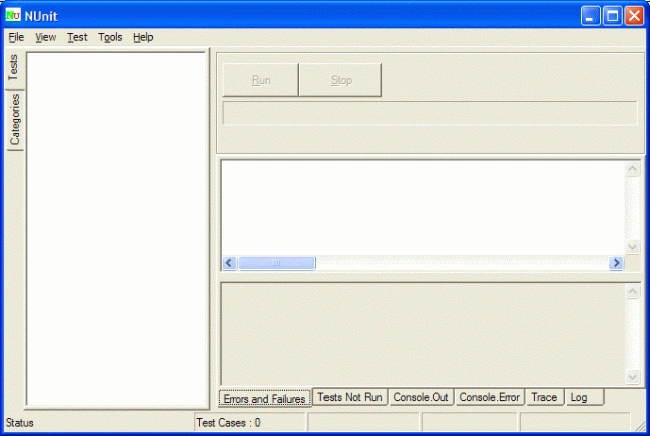Click the error list scroll-down arrow
The height and width of the screenshot is (436, 650).
coord(633,247)
